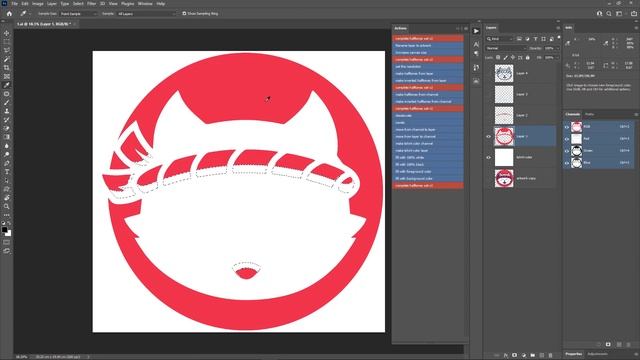The image size is (640, 360).
Task: Run action 'set the resolution'
Action: tap(428, 67)
